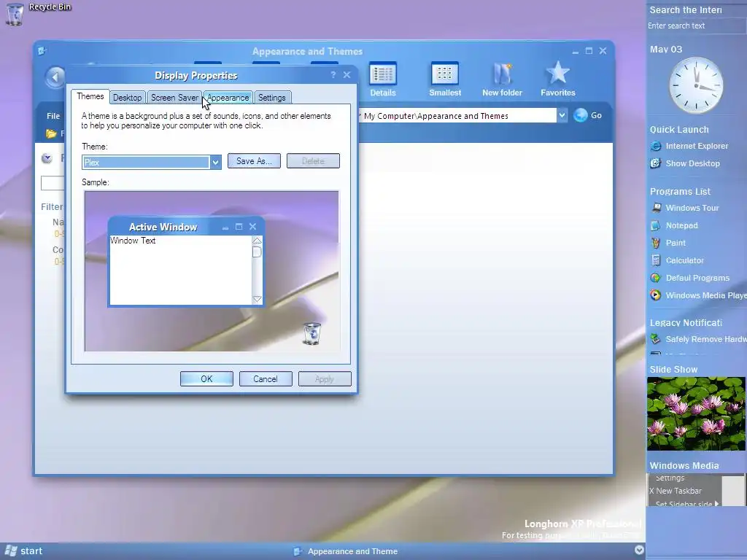Click the Enter search text field
This screenshot has height=560, width=747.
[x=695, y=26]
